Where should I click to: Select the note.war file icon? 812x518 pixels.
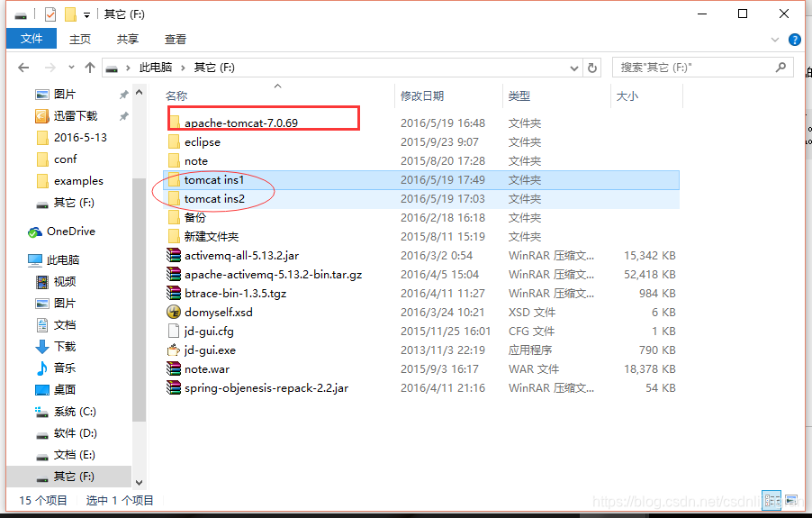click(174, 368)
